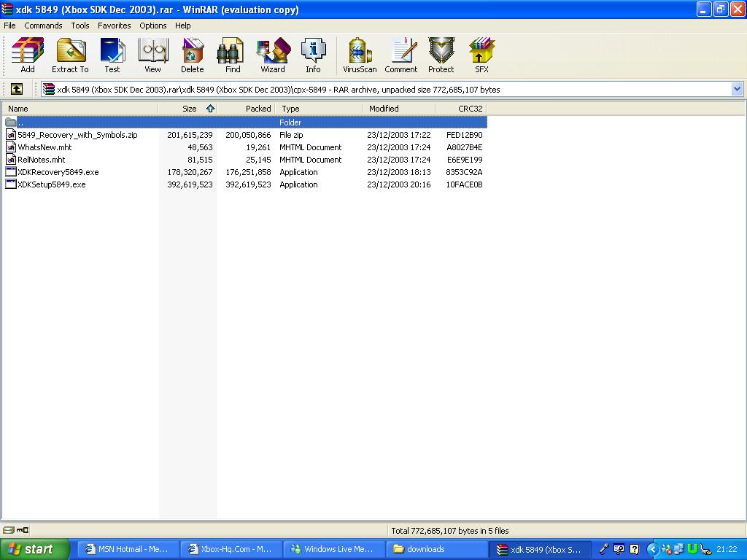Sort by Type column header

click(319, 109)
